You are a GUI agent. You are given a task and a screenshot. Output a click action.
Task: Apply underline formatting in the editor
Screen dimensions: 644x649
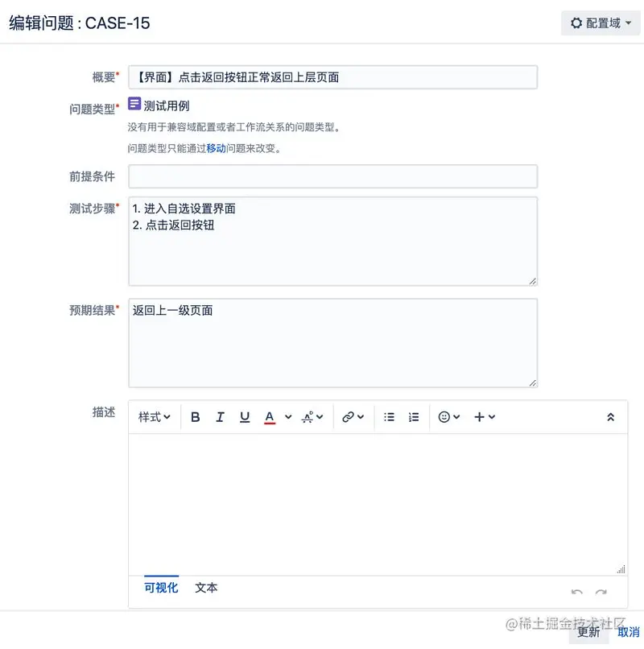[x=244, y=416]
